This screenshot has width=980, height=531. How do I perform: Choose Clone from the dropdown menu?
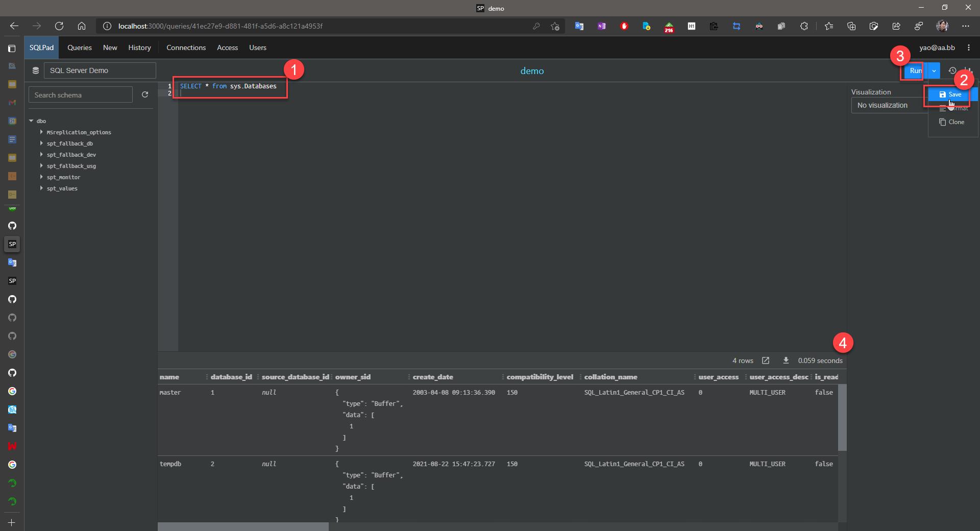952,122
